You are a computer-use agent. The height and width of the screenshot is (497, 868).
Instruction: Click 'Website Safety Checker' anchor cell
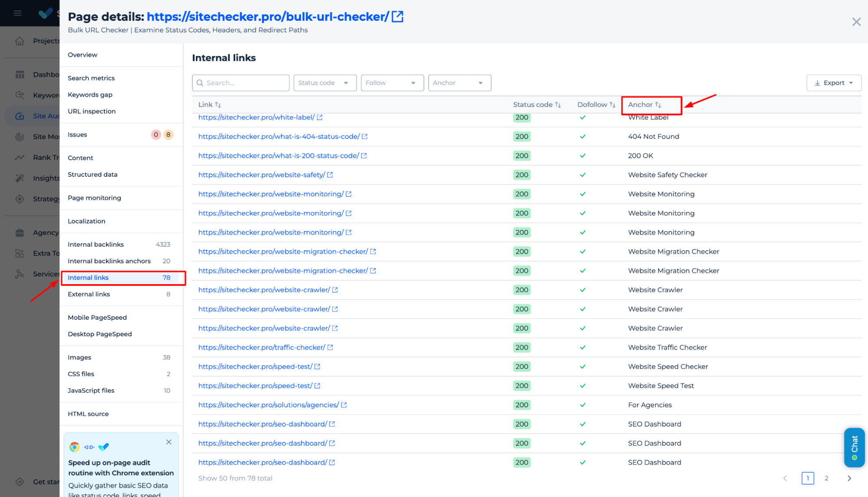click(667, 175)
